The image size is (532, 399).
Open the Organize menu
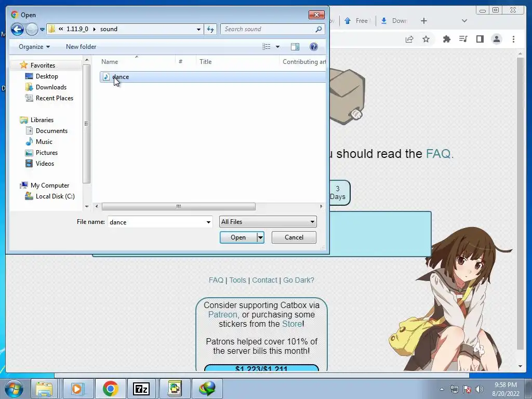[x=34, y=46]
